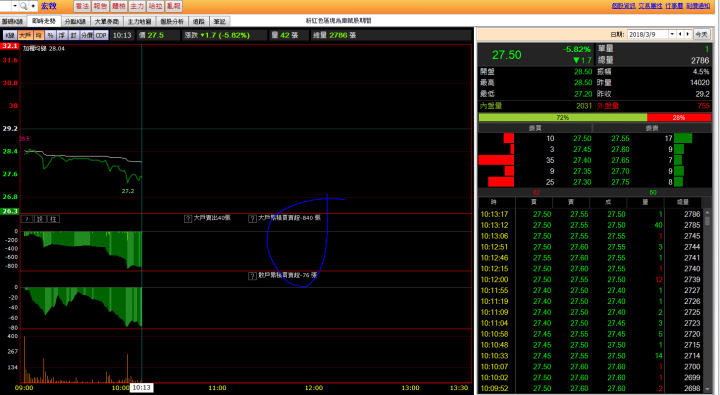
Task: Click the ? icon beside 大戶賣出40張
Action: 188,219
